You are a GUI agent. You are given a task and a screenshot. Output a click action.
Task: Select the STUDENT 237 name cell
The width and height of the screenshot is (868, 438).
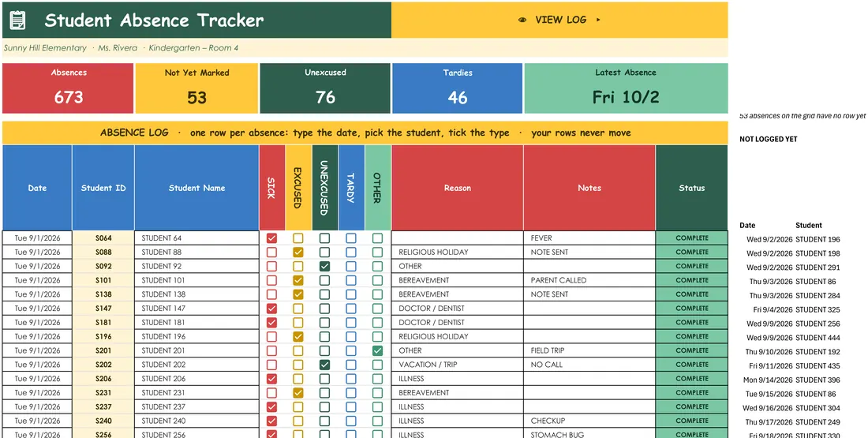pyautogui.click(x=196, y=407)
